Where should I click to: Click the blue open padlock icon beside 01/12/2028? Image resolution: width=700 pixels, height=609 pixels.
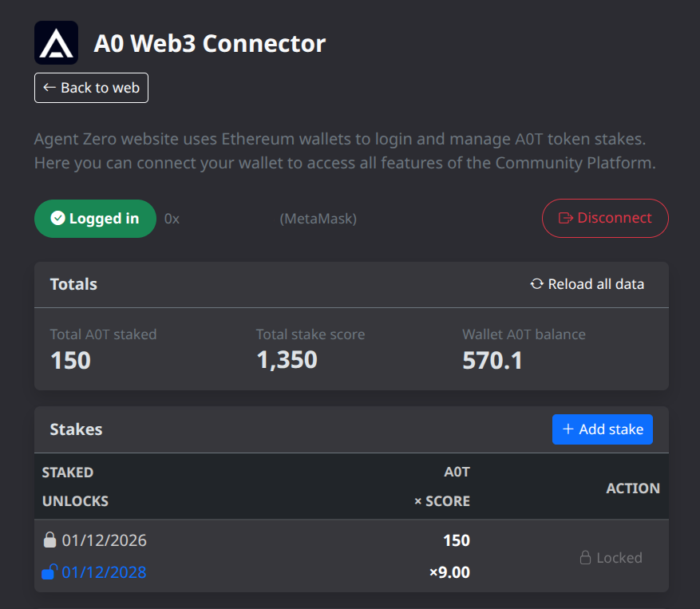click(x=49, y=571)
